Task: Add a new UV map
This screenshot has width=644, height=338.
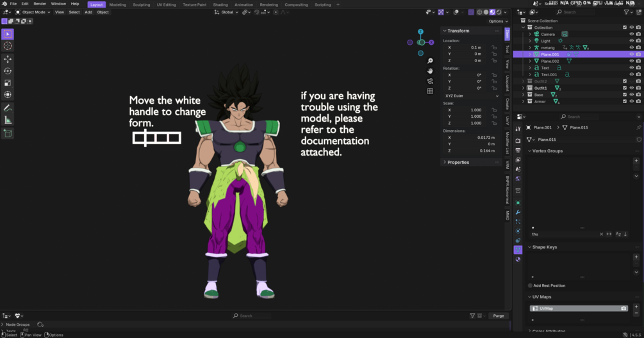Action: [636, 307]
